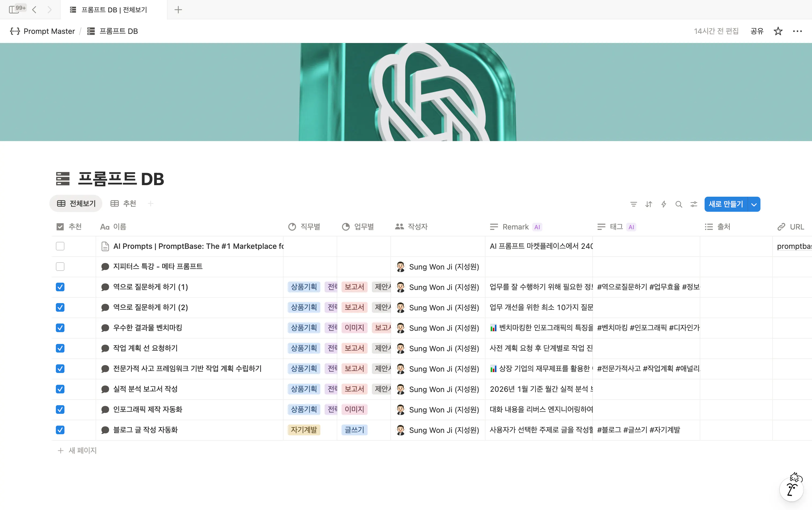Open sorting options via the sort icon

648,204
